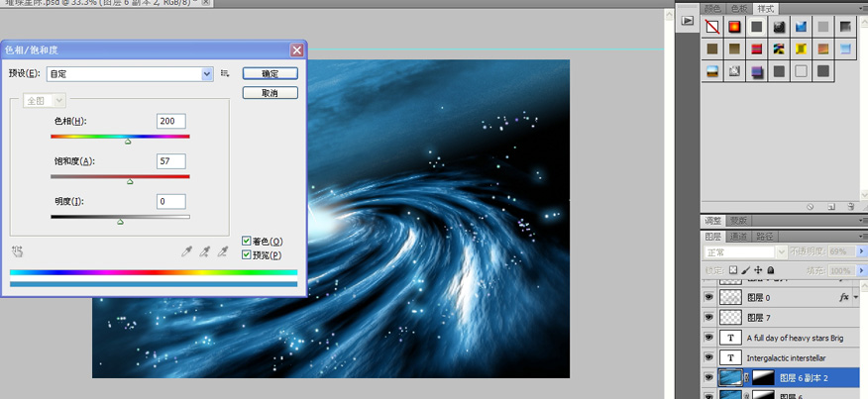868x399 pixels.
Task: Apply the blue glass style preset
Action: [x=801, y=26]
